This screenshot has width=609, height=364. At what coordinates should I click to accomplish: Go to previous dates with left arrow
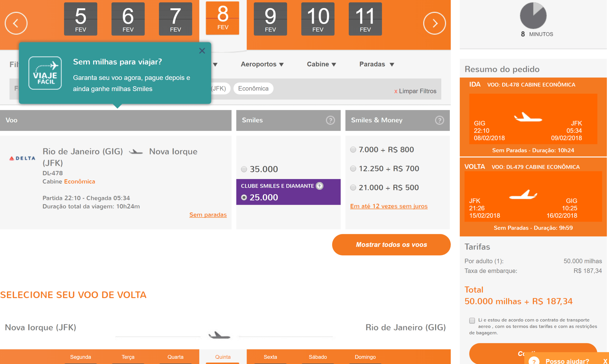[x=16, y=23]
